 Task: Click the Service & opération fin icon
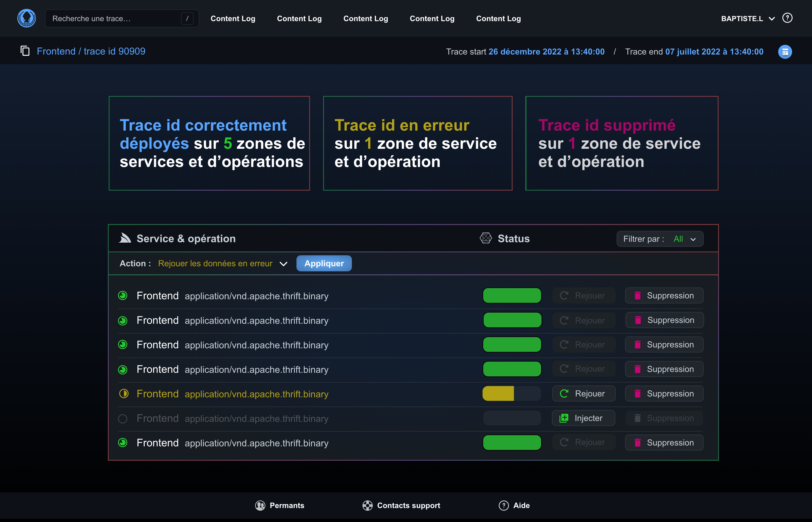click(125, 238)
